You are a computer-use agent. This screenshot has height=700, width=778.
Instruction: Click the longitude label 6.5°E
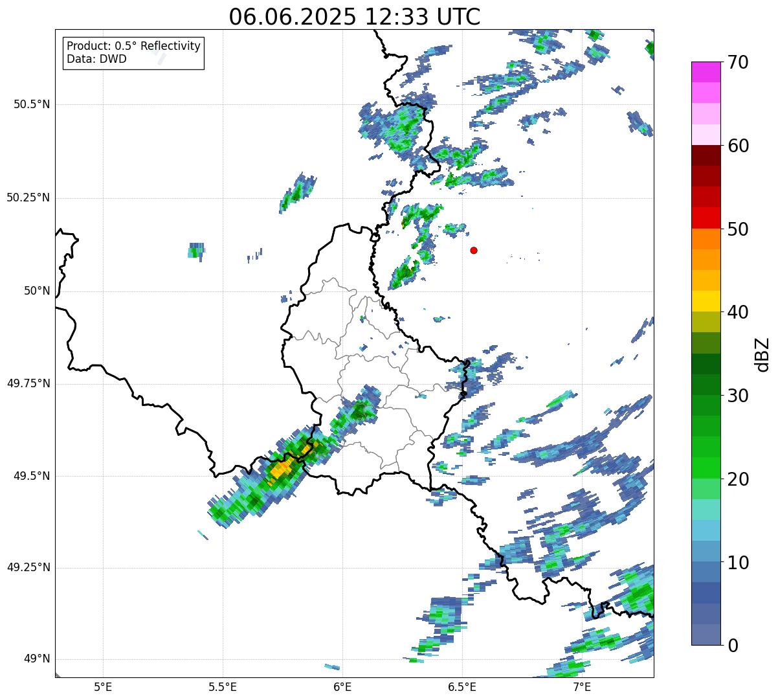tap(462, 686)
